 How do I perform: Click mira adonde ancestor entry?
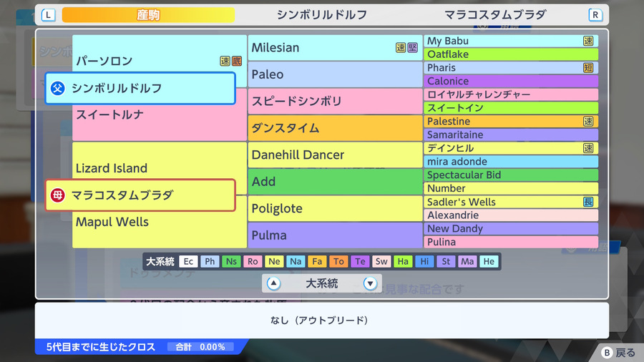(511, 161)
